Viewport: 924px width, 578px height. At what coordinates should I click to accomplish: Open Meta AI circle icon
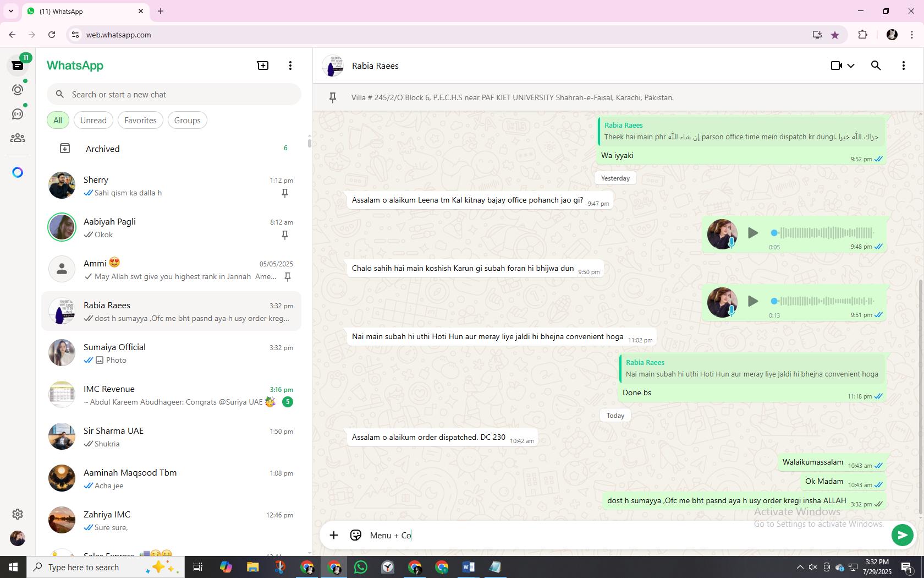tap(18, 173)
